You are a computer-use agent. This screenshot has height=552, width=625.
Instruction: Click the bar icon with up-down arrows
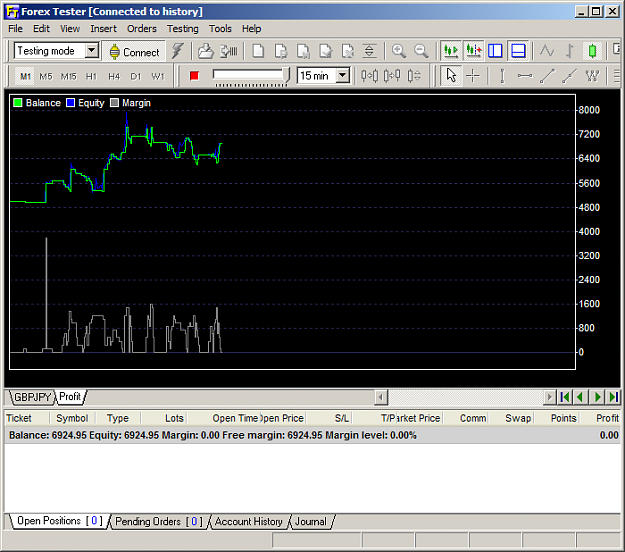[415, 76]
